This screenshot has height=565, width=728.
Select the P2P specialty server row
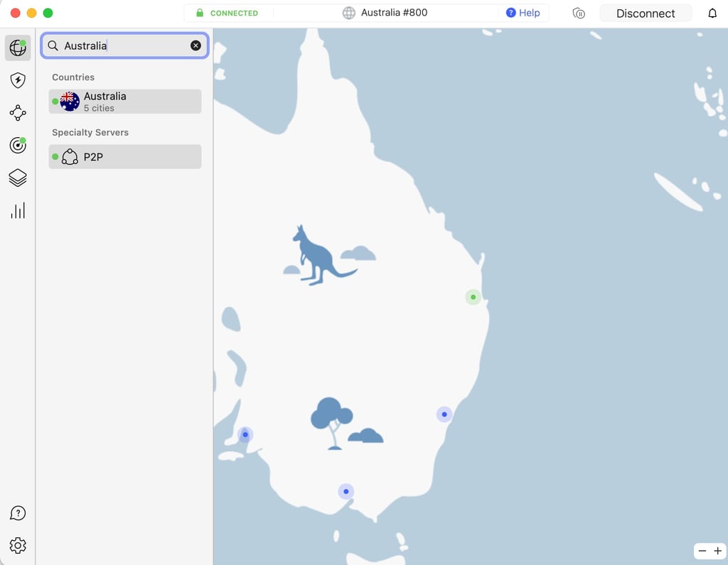pyautogui.click(x=125, y=156)
